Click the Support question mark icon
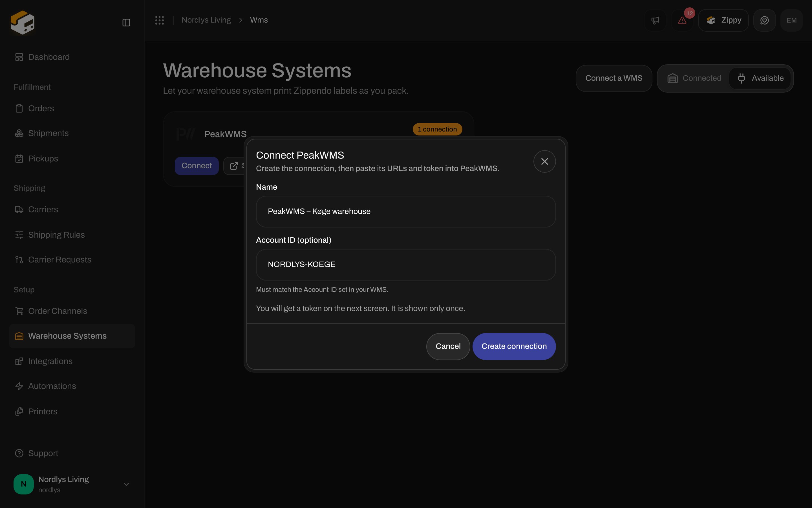The height and width of the screenshot is (508, 812). click(x=19, y=453)
